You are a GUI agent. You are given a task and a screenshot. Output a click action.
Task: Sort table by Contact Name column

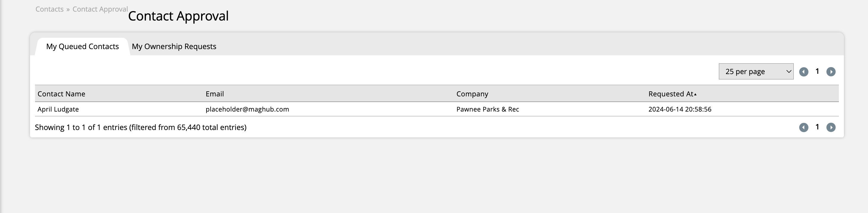click(61, 94)
